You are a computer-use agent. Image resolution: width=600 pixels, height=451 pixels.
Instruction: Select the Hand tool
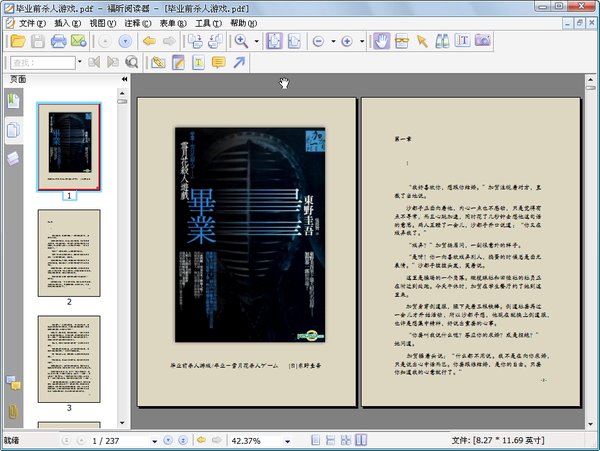tap(381, 41)
